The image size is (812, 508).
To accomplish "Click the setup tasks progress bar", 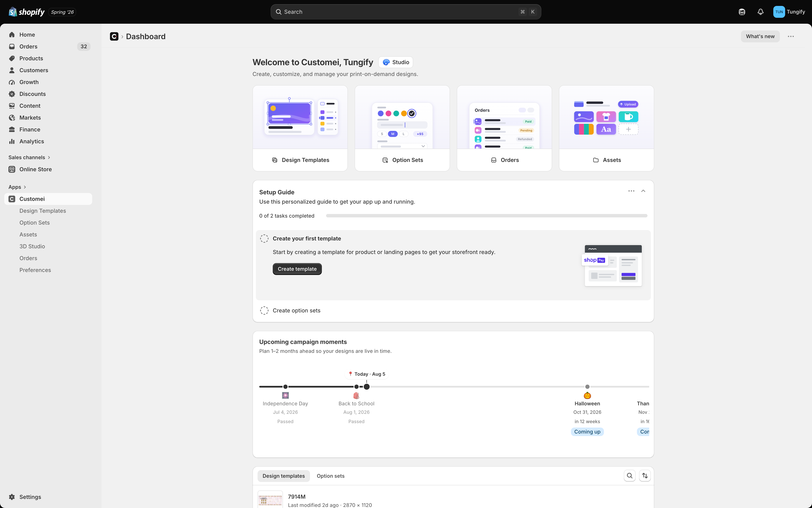I will [487, 216].
